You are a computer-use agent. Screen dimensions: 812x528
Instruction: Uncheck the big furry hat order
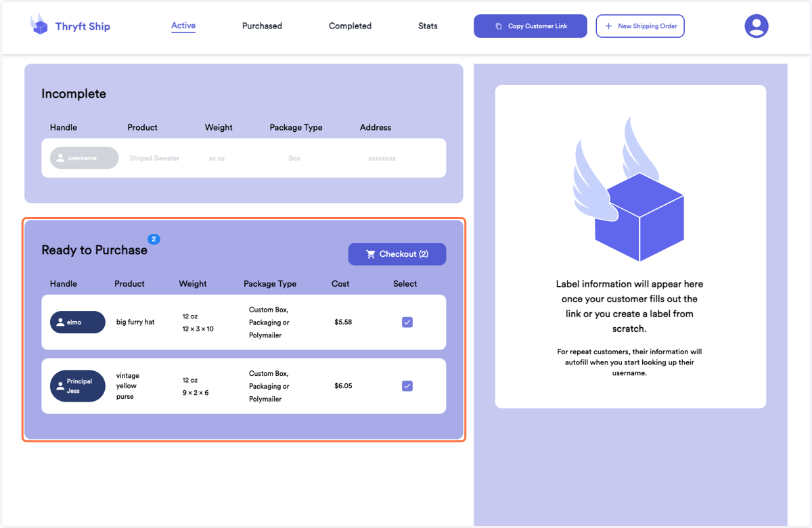coord(407,322)
